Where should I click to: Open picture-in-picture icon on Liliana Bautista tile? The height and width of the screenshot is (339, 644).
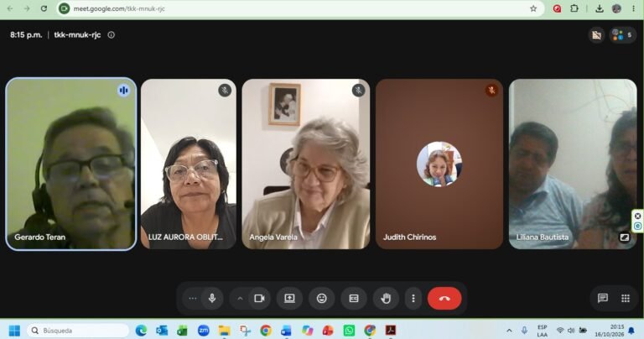coord(624,237)
